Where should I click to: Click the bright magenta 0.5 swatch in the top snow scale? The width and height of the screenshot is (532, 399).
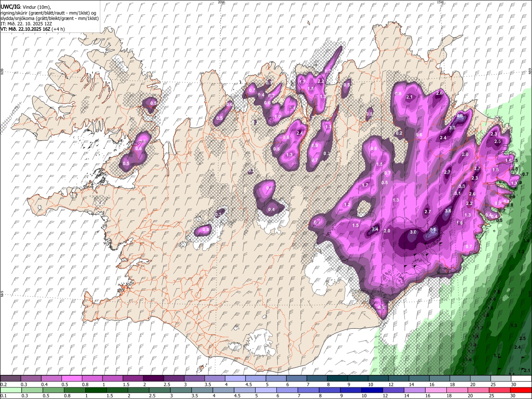(71, 379)
